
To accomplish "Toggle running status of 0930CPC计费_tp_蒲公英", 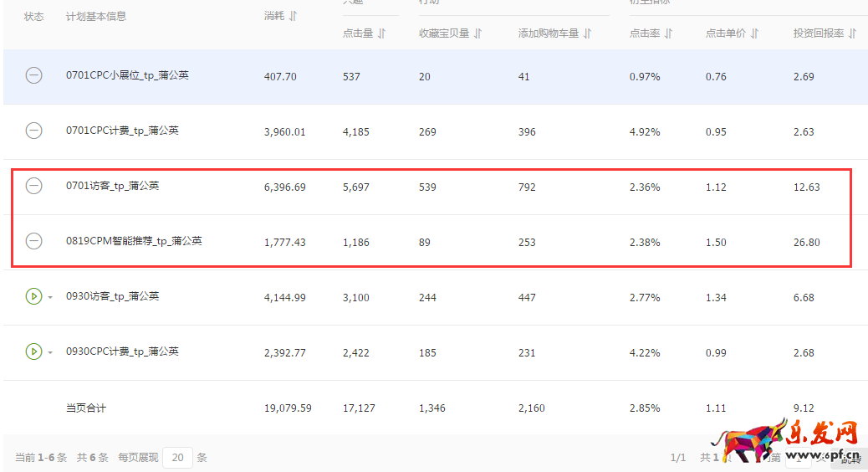I will point(33,351).
